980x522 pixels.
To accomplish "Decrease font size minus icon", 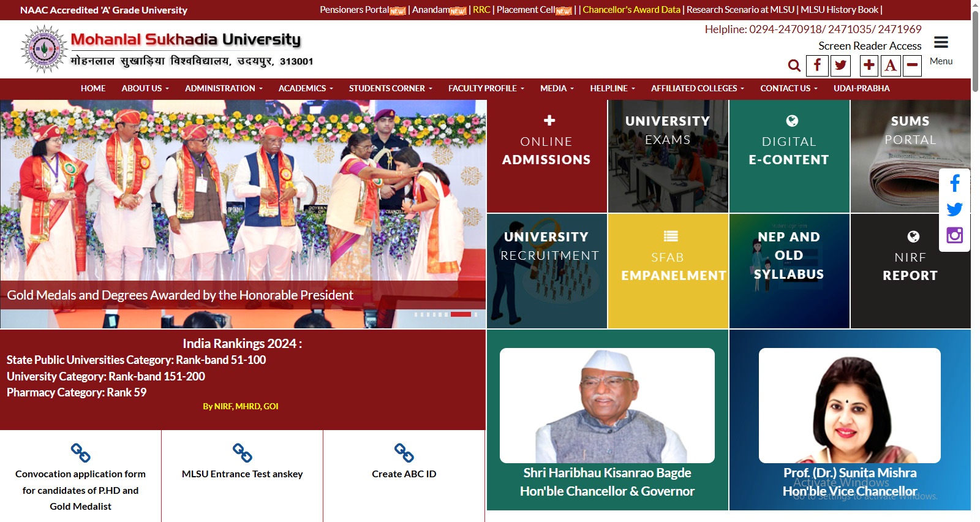I will tap(912, 66).
